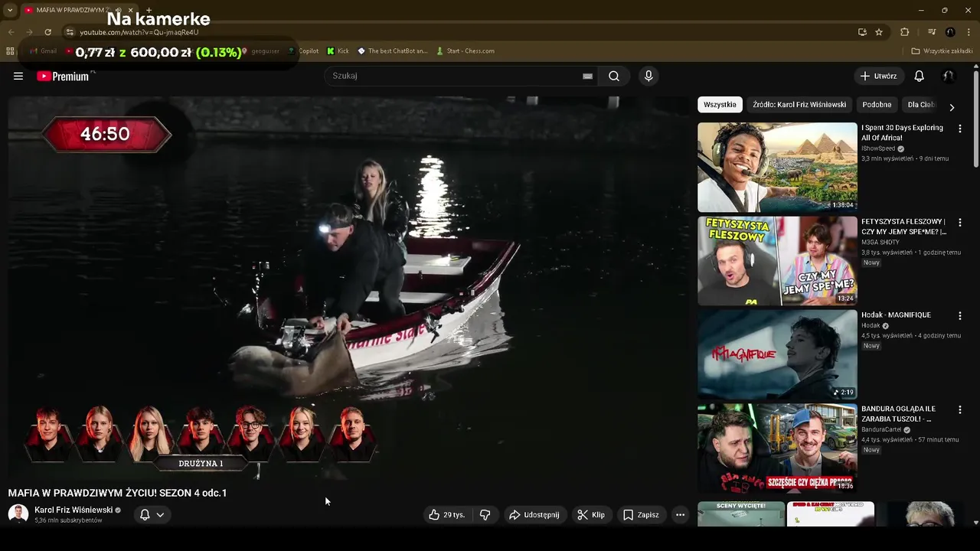Open Hodak - MAGNIFIQUE title link
The width and height of the screenshot is (980, 551).
point(896,315)
